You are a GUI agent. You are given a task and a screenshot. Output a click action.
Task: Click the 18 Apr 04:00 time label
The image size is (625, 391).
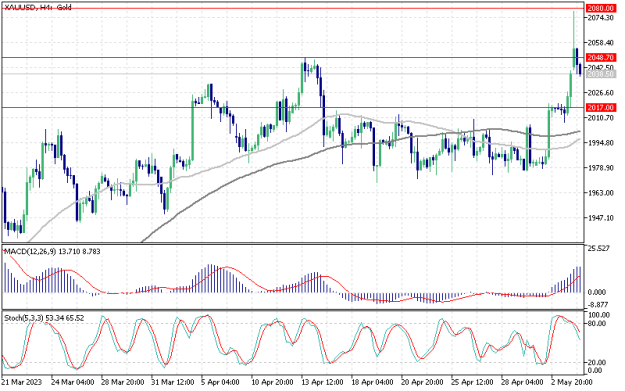pos(373,382)
